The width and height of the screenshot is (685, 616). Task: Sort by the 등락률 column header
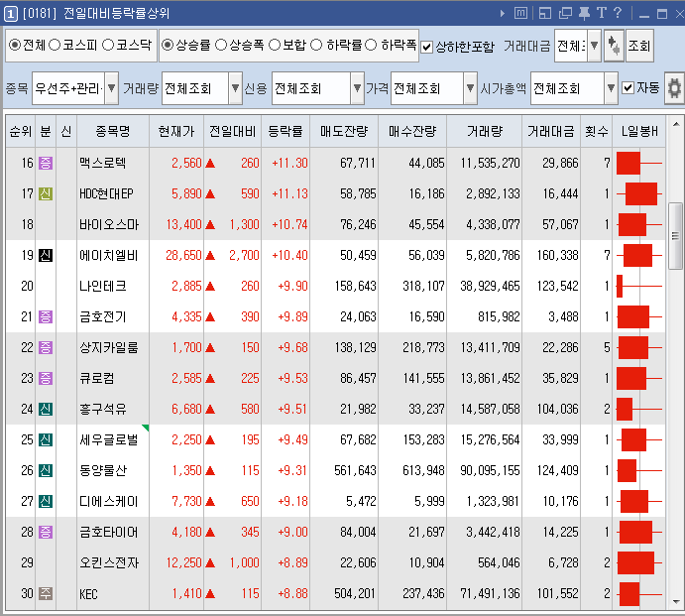tap(285, 131)
